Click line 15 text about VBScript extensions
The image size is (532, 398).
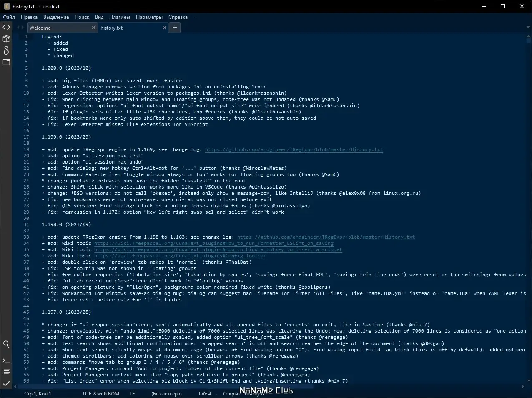(125, 124)
